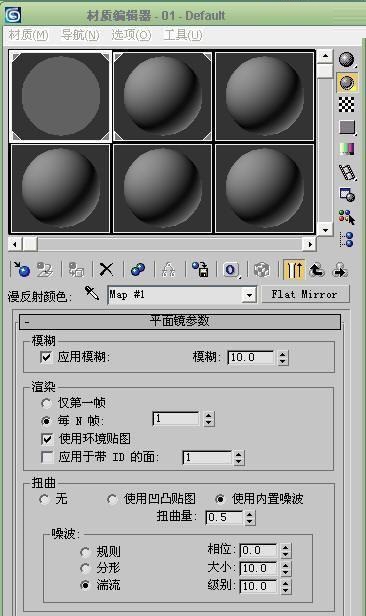The height and width of the screenshot is (616, 366).
Task: Select the 使用内置噪波 radio button
Action: [x=220, y=499]
